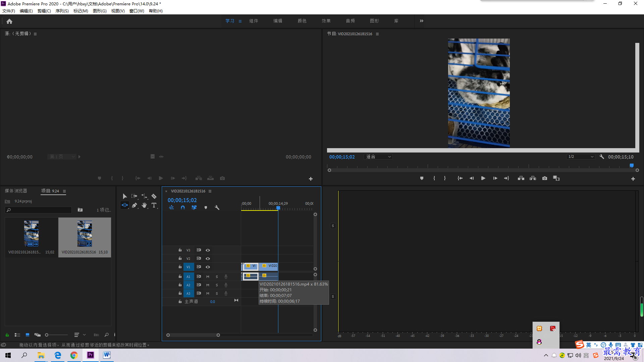Solo audio track A2

tap(217, 285)
